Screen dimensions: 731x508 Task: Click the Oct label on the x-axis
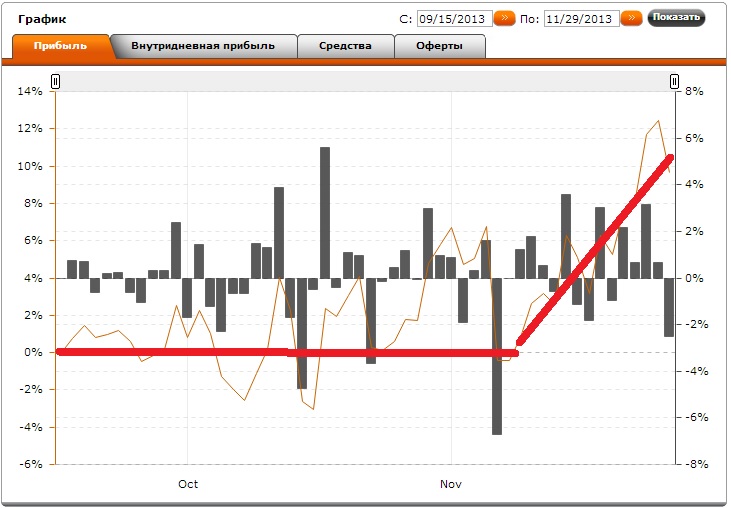pos(188,484)
